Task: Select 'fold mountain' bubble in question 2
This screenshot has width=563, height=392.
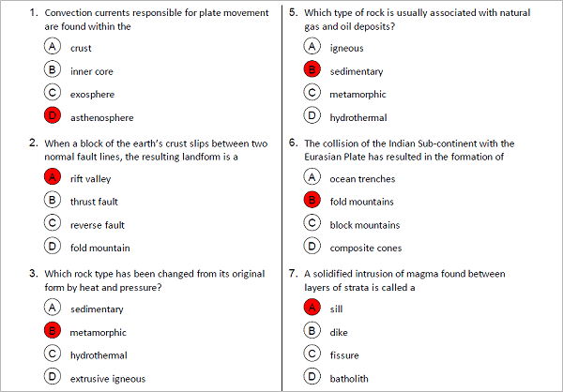Action: tap(53, 248)
